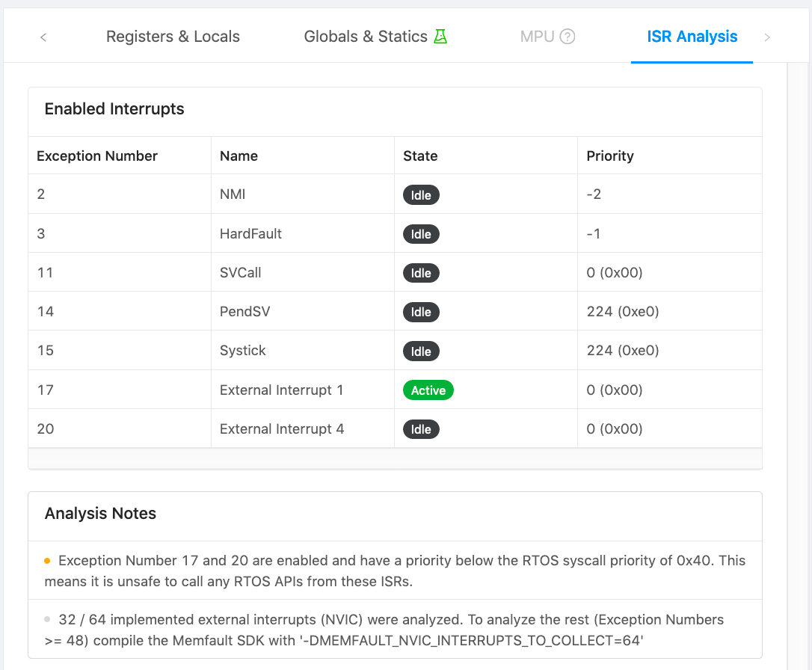Open the MPU tab

click(x=537, y=37)
